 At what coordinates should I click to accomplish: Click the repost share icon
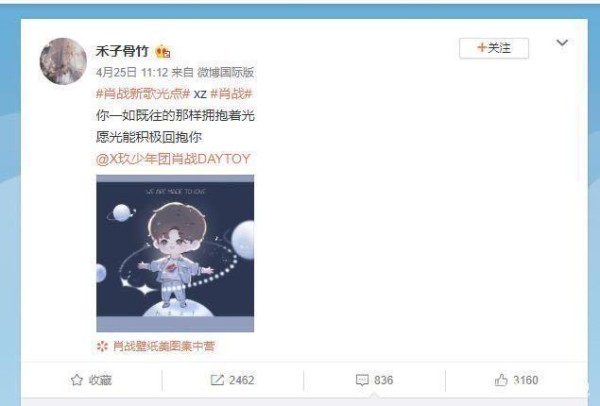tap(217, 380)
